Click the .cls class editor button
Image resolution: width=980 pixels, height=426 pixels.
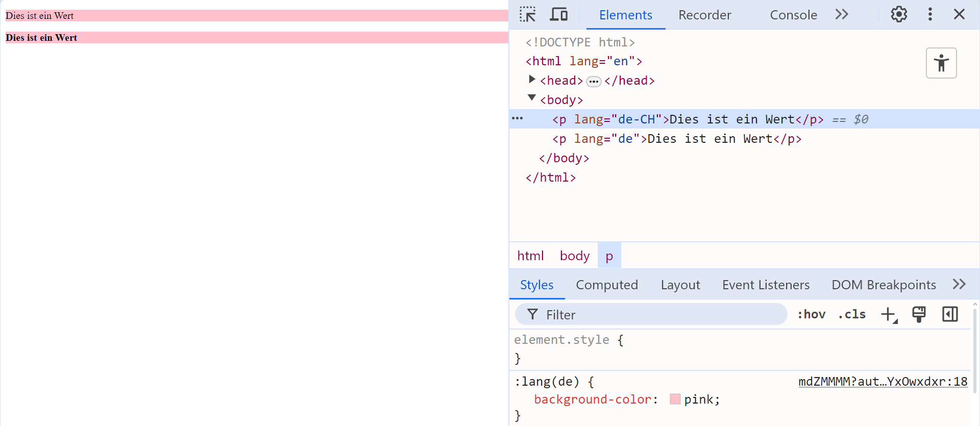tap(852, 314)
